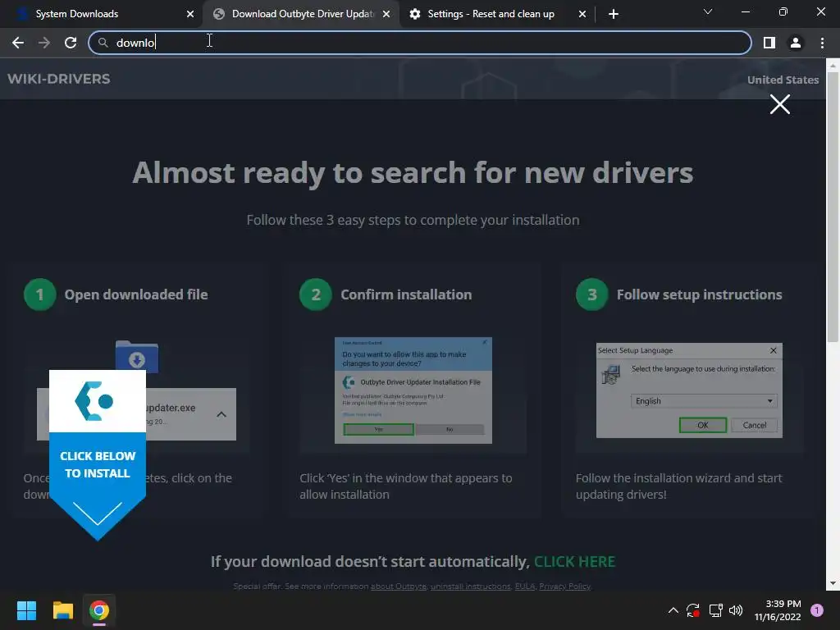Close the Select Setup Language dialog illustration

(773, 350)
